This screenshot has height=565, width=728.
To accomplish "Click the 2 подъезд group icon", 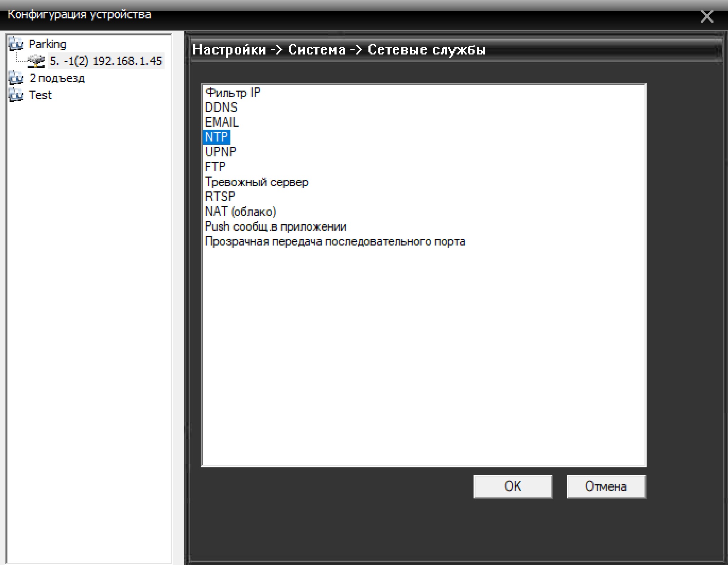I will click(x=16, y=78).
